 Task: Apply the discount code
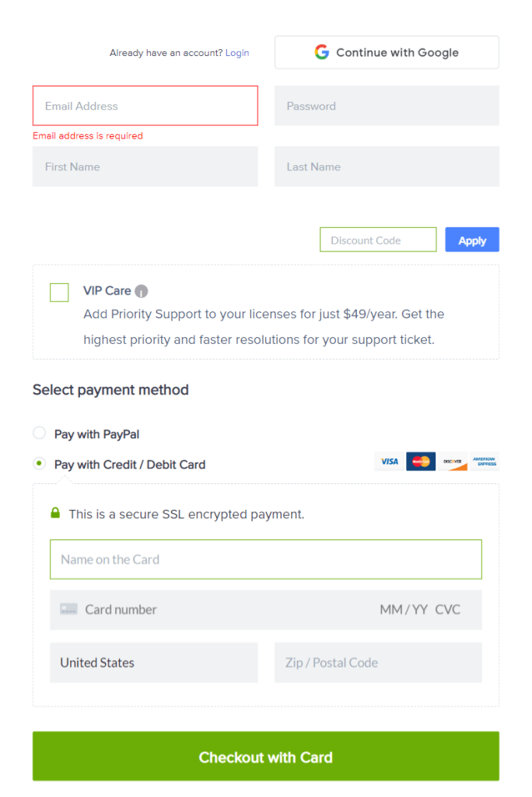472,240
